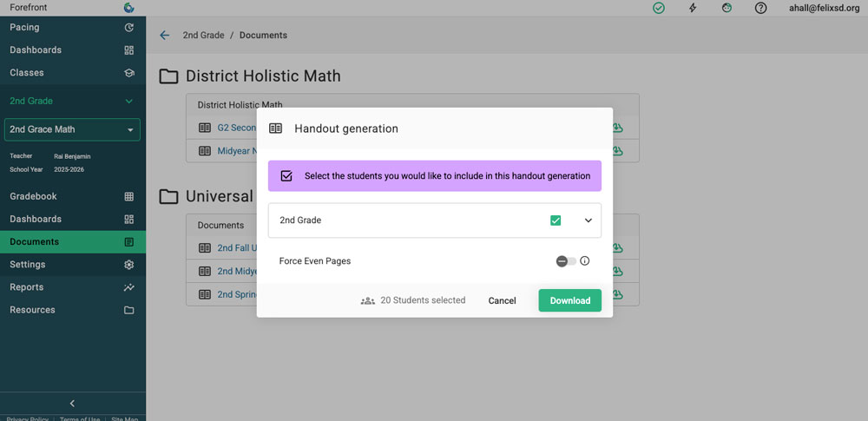Image resolution: width=868 pixels, height=421 pixels.
Task: Open the help question mark icon
Action: tap(761, 8)
